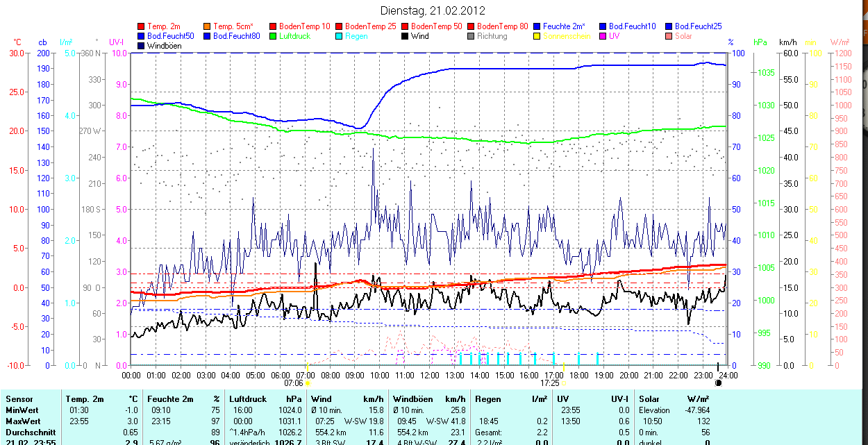
Task: Click the dark blue Windböen legend square
Action: tap(142, 46)
